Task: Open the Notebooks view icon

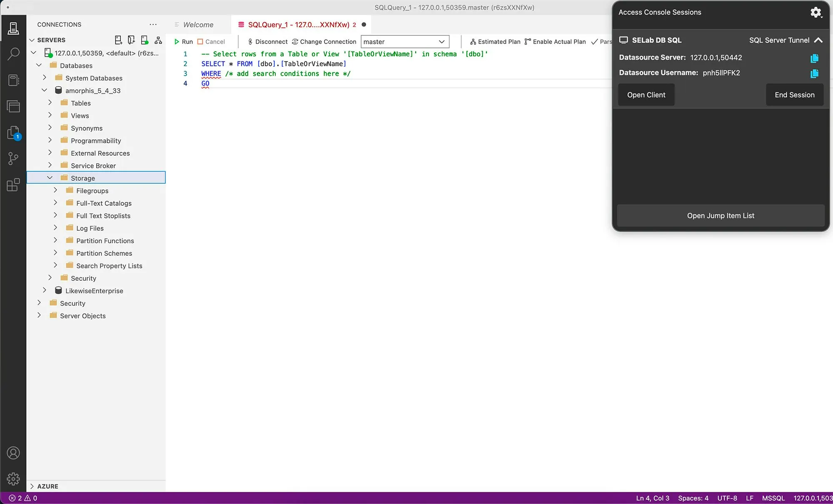Action: coord(13,80)
